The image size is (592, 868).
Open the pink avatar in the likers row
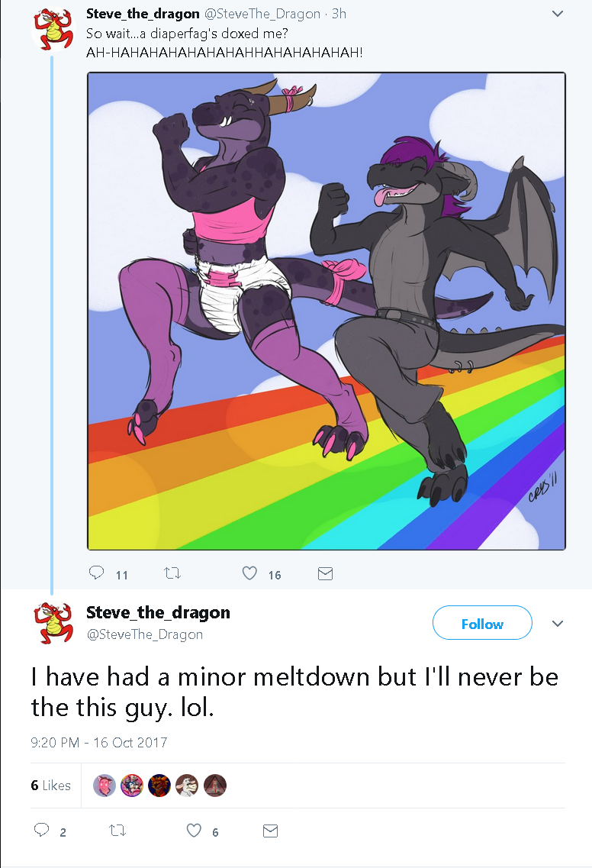[x=105, y=786]
